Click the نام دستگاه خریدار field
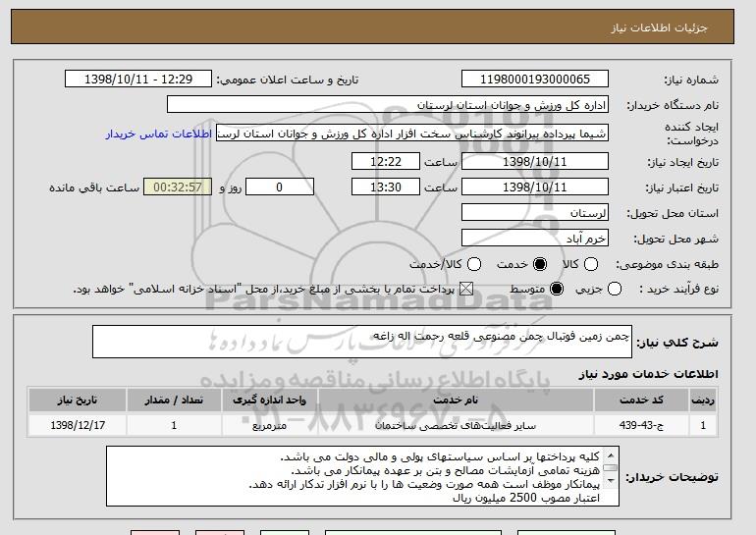 pyautogui.click(x=388, y=105)
